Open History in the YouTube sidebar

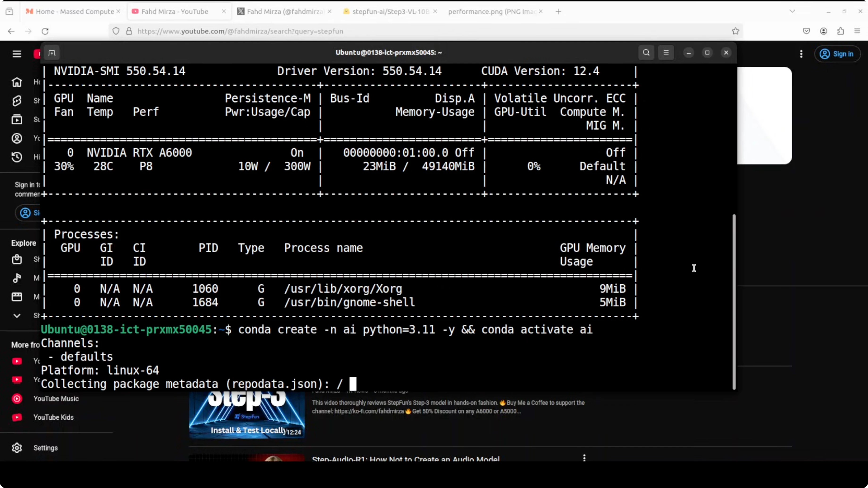click(x=17, y=157)
